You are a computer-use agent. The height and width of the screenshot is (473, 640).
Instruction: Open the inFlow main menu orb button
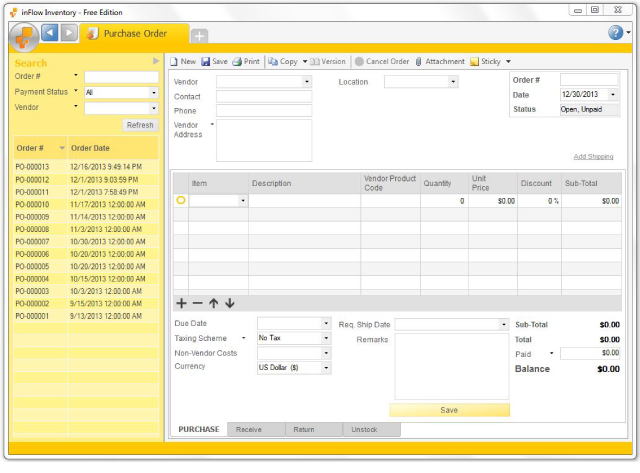[24, 37]
